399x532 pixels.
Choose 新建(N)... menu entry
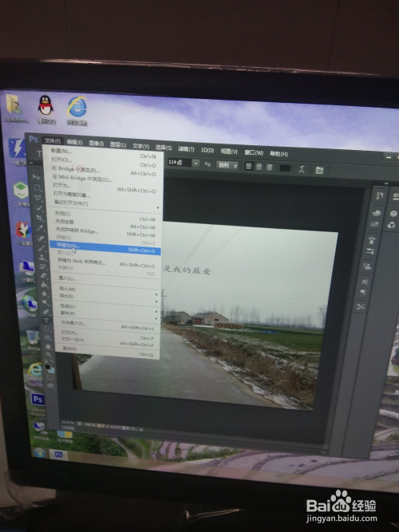pos(103,153)
